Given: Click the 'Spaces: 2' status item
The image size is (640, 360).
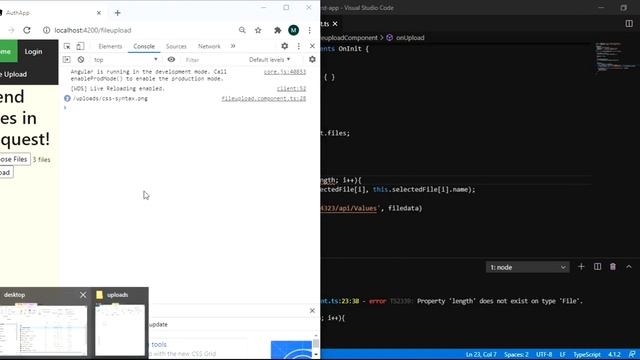Looking at the screenshot, I should [x=516, y=354].
